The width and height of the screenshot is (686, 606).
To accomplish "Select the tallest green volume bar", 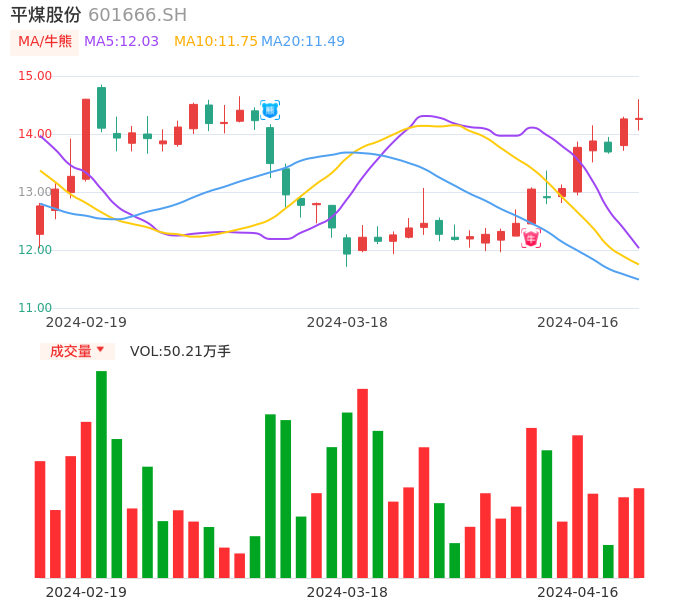I will tap(101, 474).
